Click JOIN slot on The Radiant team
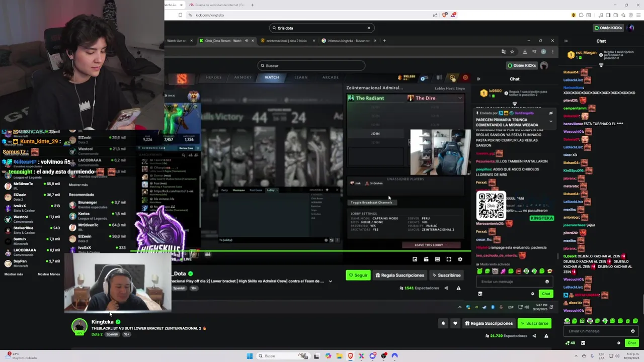The width and height of the screenshot is (644, 362). (x=375, y=134)
